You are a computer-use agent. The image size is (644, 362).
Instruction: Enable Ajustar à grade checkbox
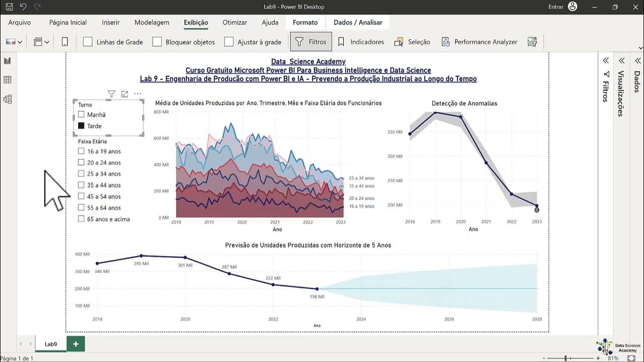[229, 42]
